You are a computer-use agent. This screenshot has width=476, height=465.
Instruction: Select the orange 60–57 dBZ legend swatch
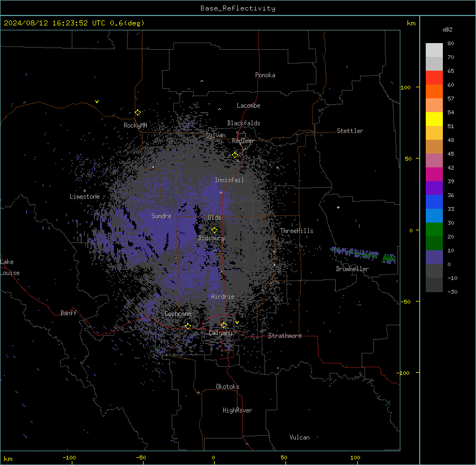pos(434,91)
